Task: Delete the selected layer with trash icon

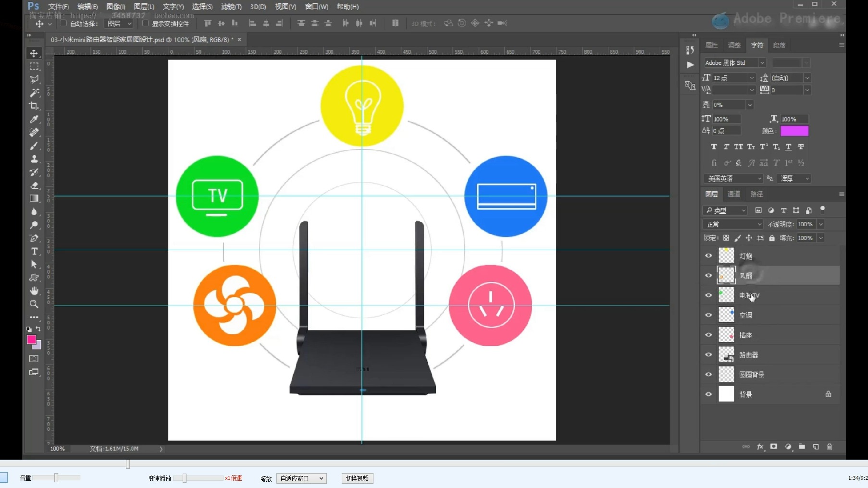Action: (x=830, y=447)
